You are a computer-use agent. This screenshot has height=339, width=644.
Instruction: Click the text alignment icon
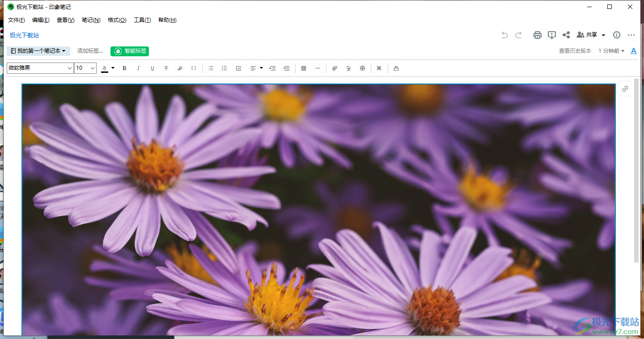point(253,68)
